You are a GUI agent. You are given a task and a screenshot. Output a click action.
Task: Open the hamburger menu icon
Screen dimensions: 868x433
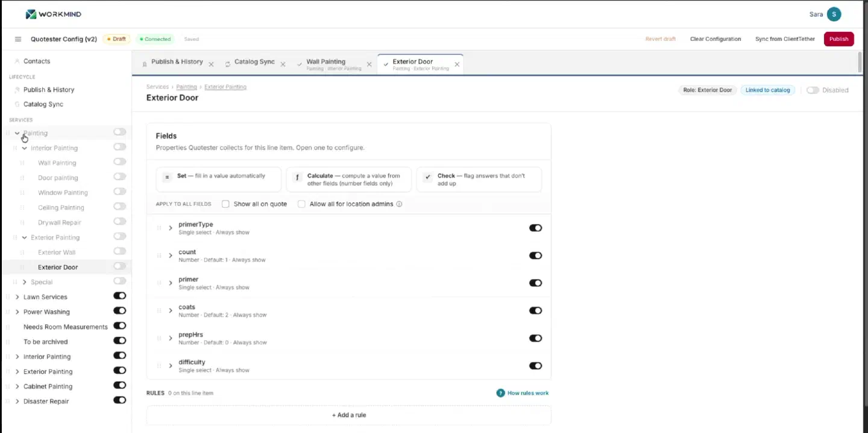(18, 39)
